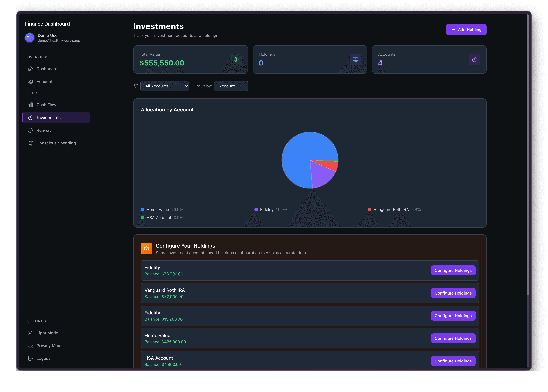This screenshot has height=392, width=548.
Task: Select the Dashboard home icon in sidebar
Action: (x=30, y=69)
